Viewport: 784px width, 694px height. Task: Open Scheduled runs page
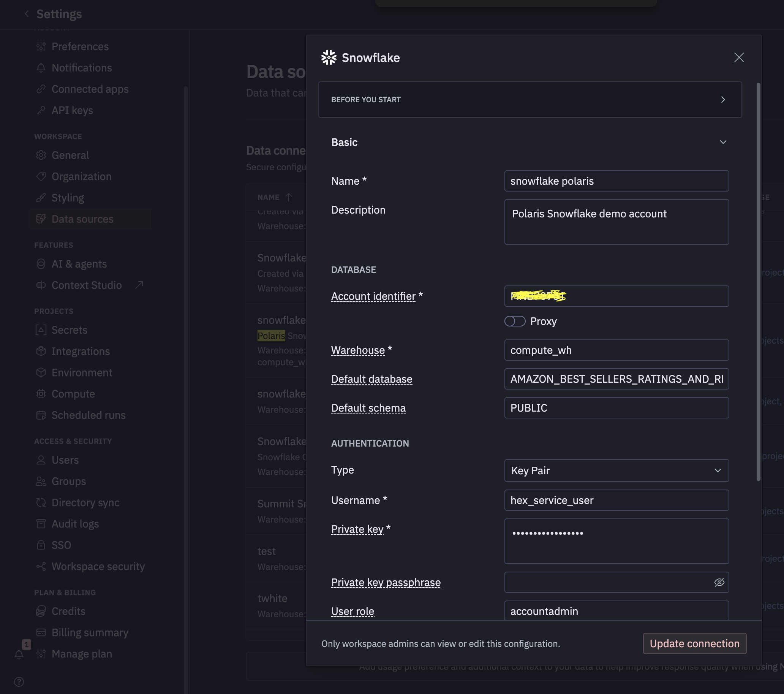[x=89, y=415]
